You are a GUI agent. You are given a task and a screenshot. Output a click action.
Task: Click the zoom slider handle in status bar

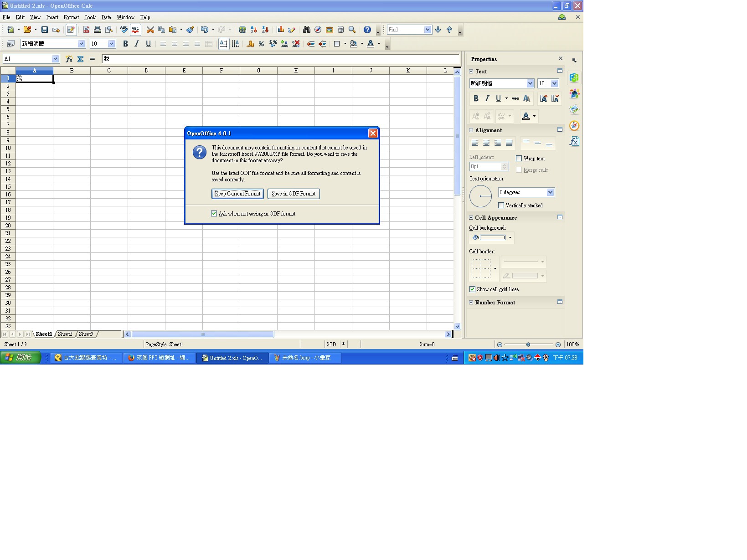(528, 344)
